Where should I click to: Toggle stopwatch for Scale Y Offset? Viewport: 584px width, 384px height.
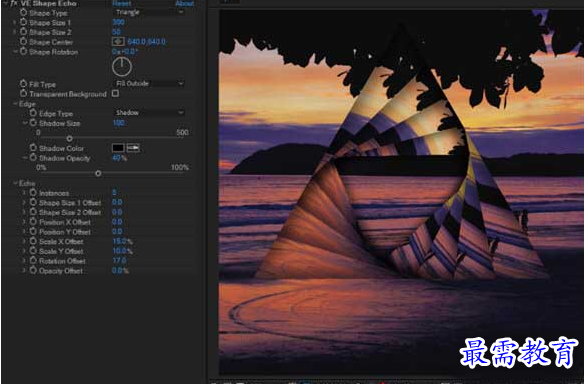(33, 251)
